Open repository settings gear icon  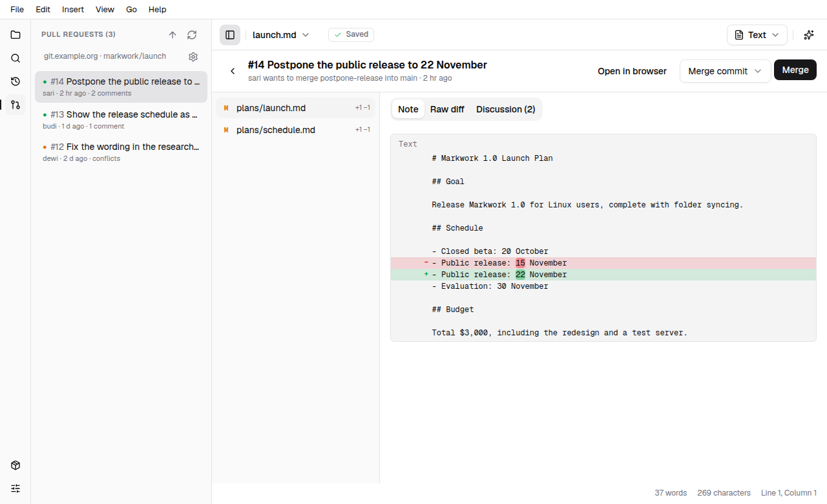click(x=193, y=57)
